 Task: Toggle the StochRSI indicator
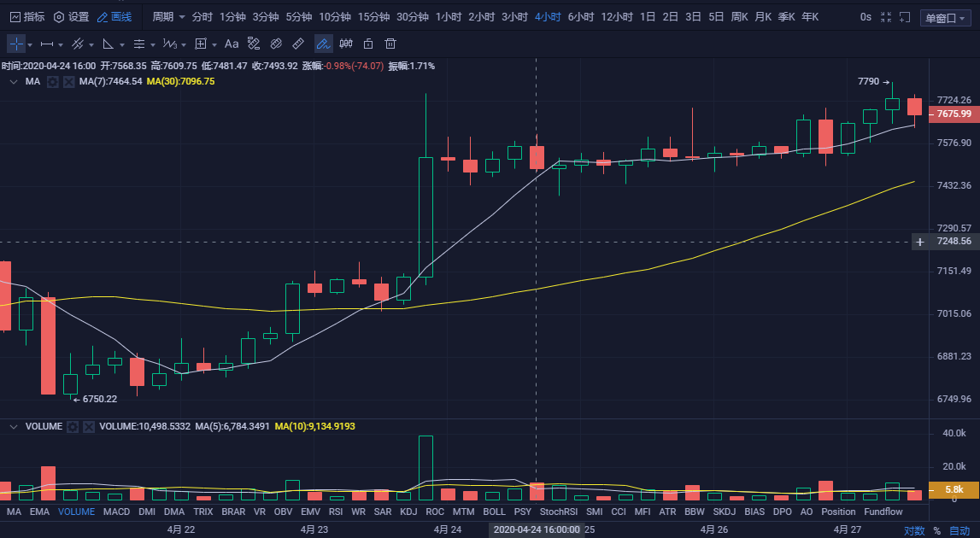[x=559, y=512]
